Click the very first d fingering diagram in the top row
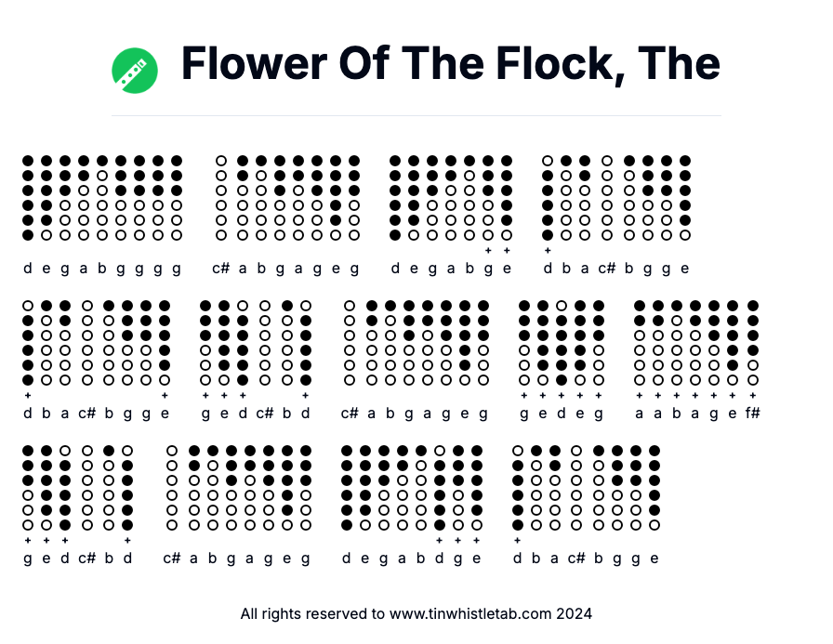The image size is (833, 644). [x=28, y=198]
